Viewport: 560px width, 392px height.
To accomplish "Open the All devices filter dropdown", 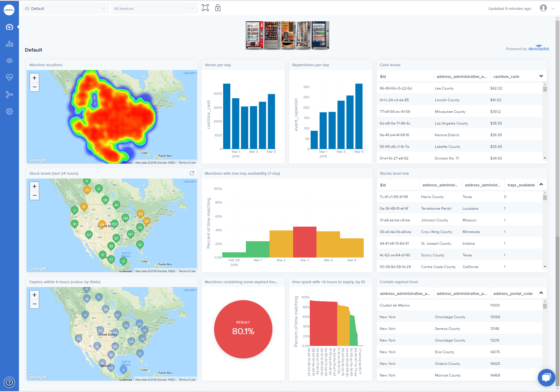I will click(154, 8).
